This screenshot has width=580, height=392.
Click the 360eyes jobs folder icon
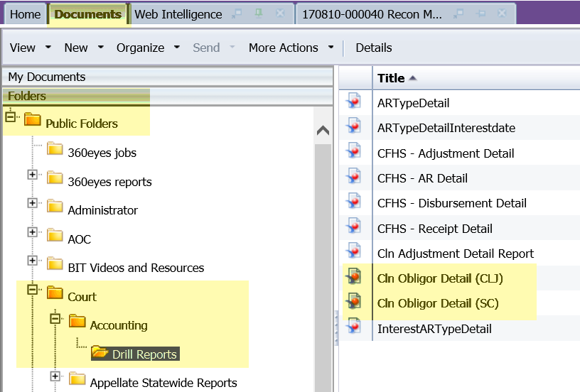click(x=55, y=148)
